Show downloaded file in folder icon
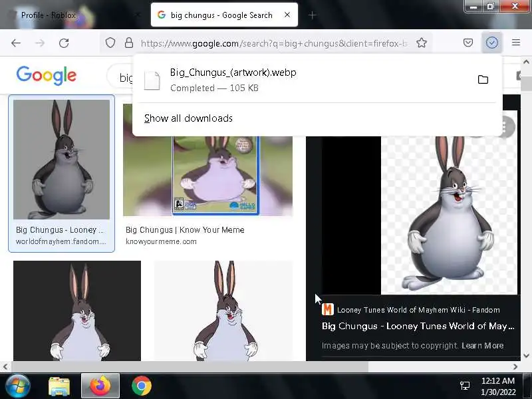532x399 pixels. coord(483,80)
